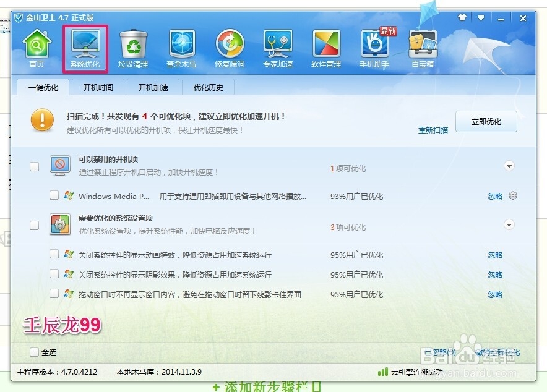Image resolution: width=547 pixels, height=392 pixels.
Task: Open the 首页 (Home) panel
Action: (37, 46)
